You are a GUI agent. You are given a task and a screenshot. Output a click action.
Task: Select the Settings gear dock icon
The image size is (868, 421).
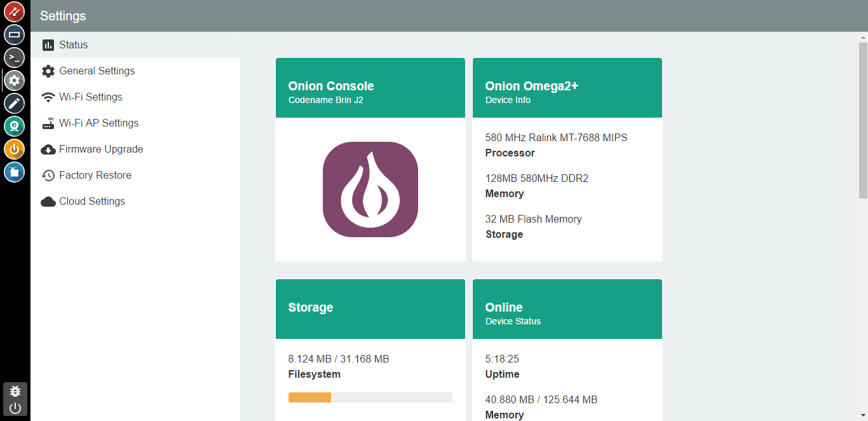[x=15, y=80]
